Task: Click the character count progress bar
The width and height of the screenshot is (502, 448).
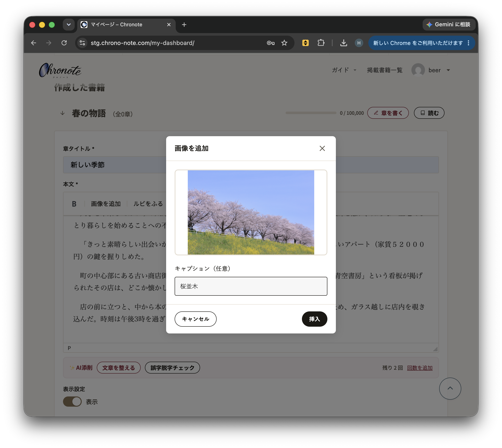Action: (311, 113)
